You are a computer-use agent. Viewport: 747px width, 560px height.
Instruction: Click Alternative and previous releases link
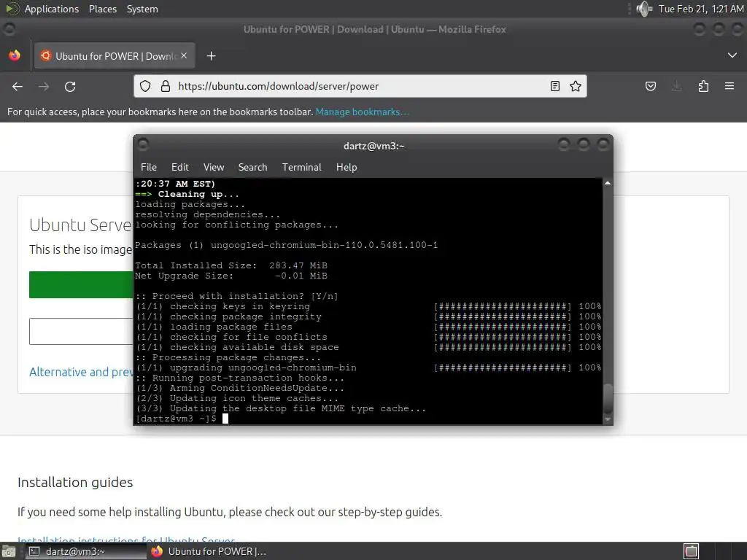tap(81, 372)
